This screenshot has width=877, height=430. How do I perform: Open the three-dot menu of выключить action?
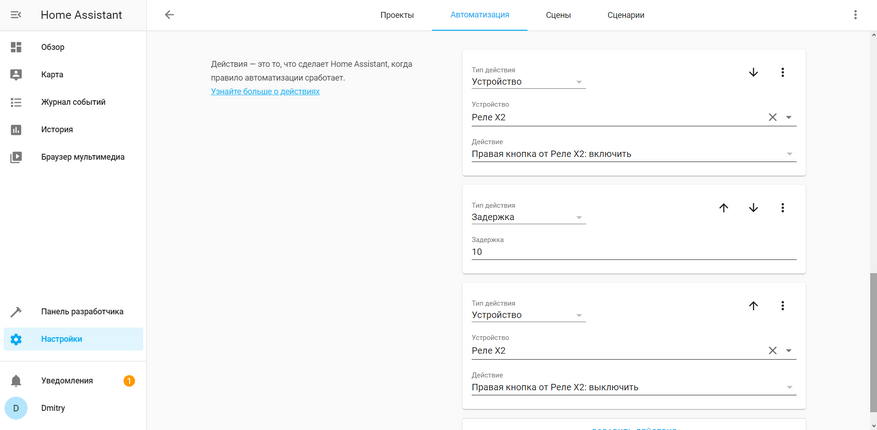tap(782, 305)
